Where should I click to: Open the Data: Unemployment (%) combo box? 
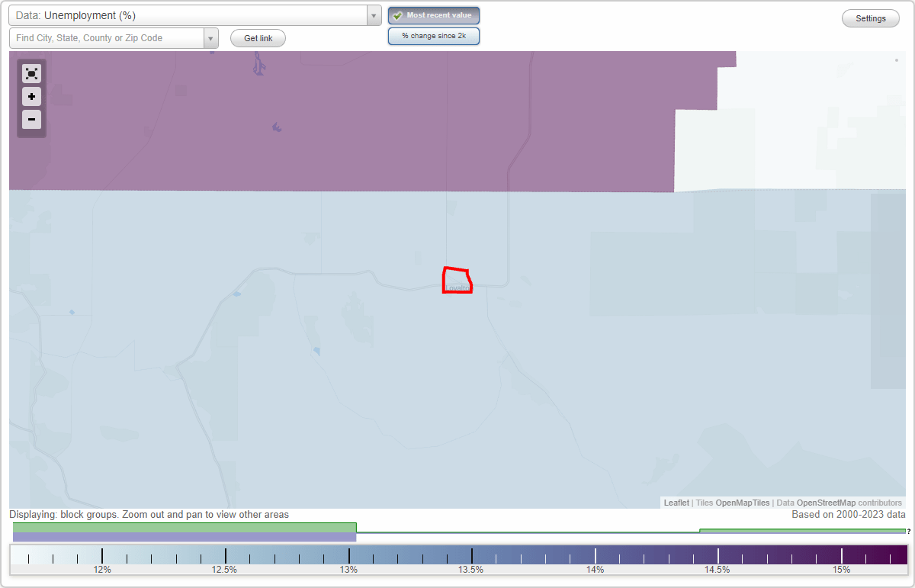click(191, 14)
